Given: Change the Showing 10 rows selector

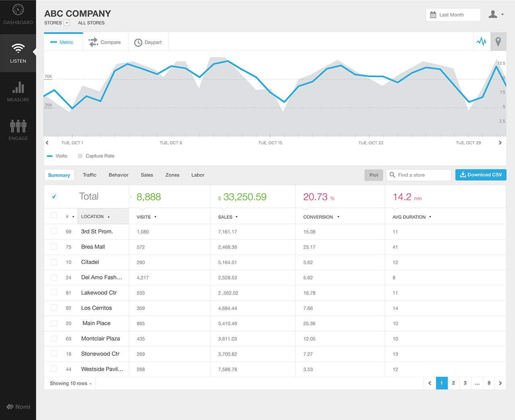Looking at the screenshot, I should (x=70, y=383).
